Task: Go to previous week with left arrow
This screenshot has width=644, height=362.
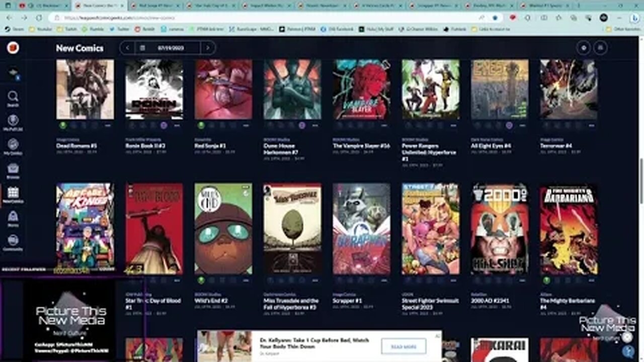Action: (127, 48)
